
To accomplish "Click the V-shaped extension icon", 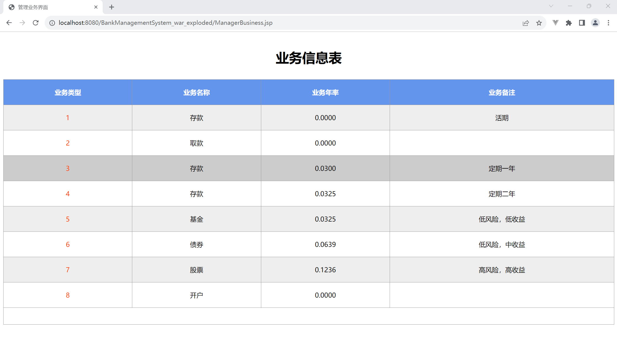I will click(555, 23).
